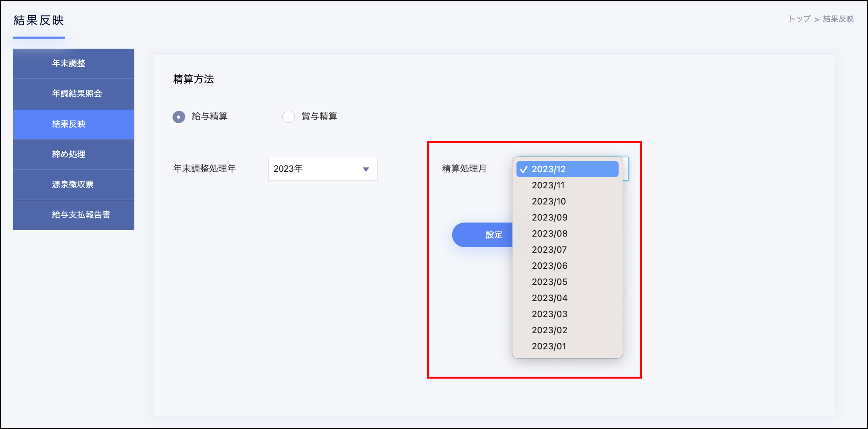Pick 2023/06 from the dropdown options

click(567, 266)
